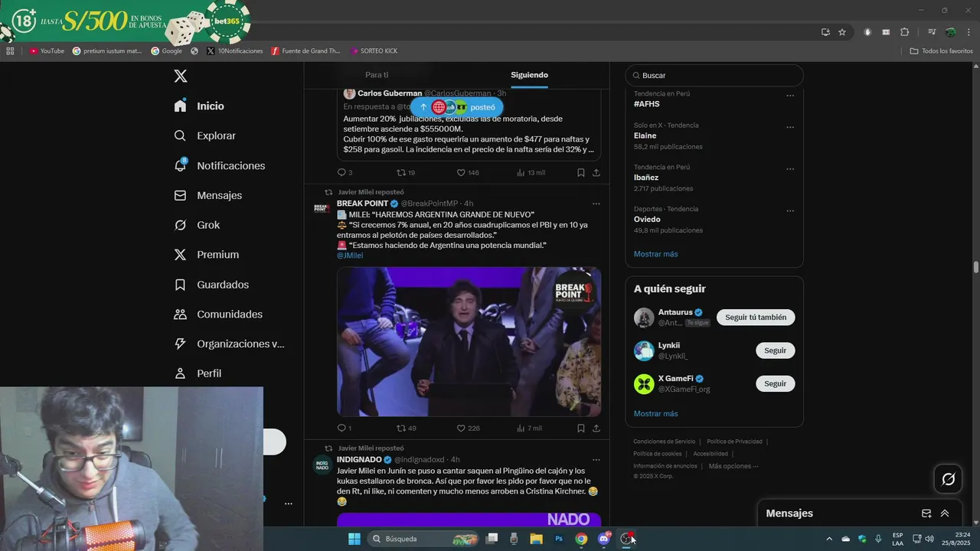Reply to Carlos Guberman post

click(x=345, y=173)
